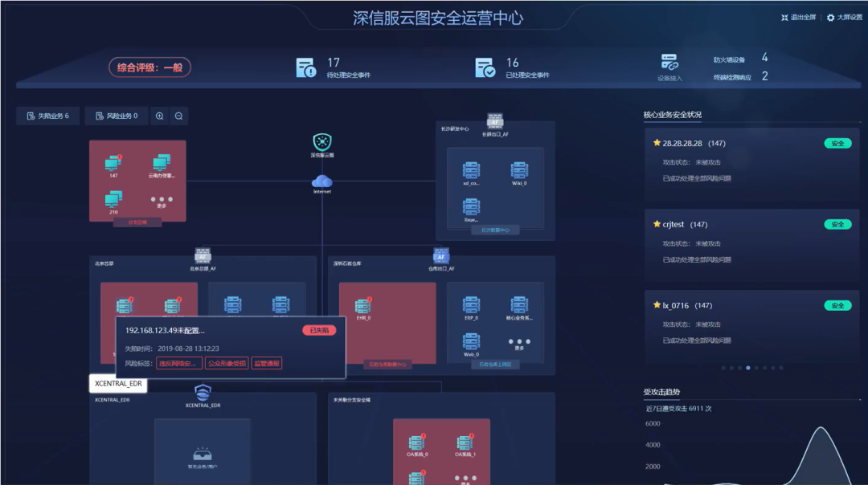Click the 公众形象受损 risk tag
Viewport: 868px width, 485px height.
coord(227,363)
